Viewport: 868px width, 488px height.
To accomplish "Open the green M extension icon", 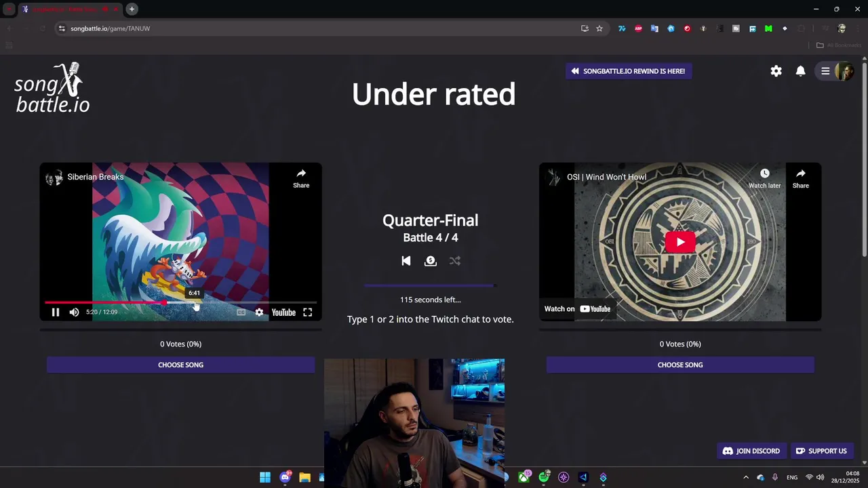I will click(x=768, y=28).
